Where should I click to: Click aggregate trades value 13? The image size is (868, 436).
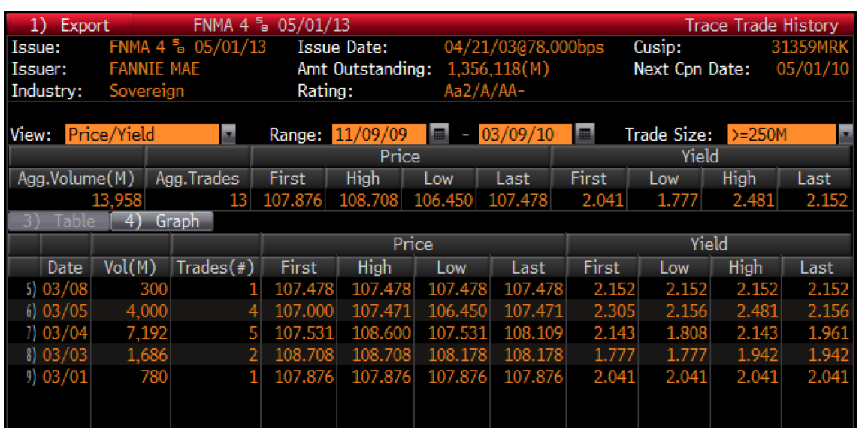pos(238,200)
